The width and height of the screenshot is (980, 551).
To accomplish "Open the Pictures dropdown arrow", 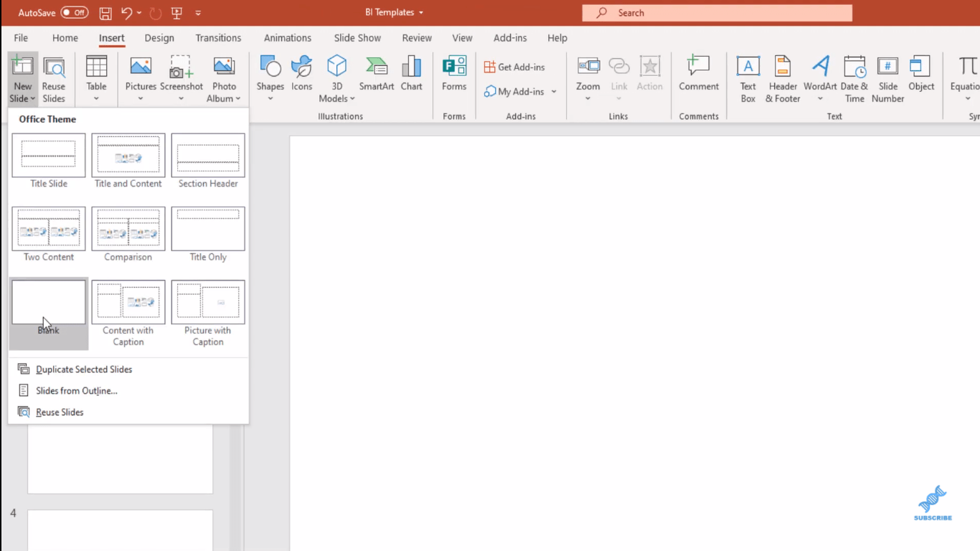I will 141,99.
